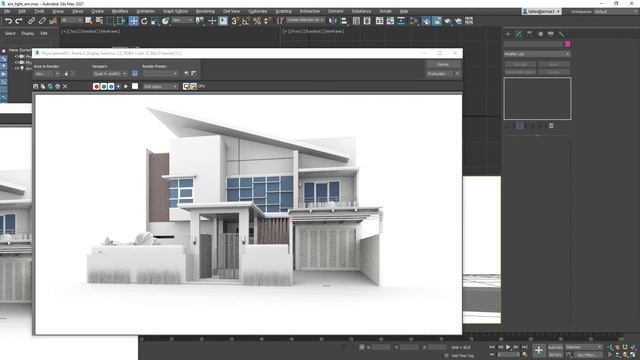This screenshot has width=640, height=360.
Task: Clear the rendered frame window image
Action: coord(65,87)
